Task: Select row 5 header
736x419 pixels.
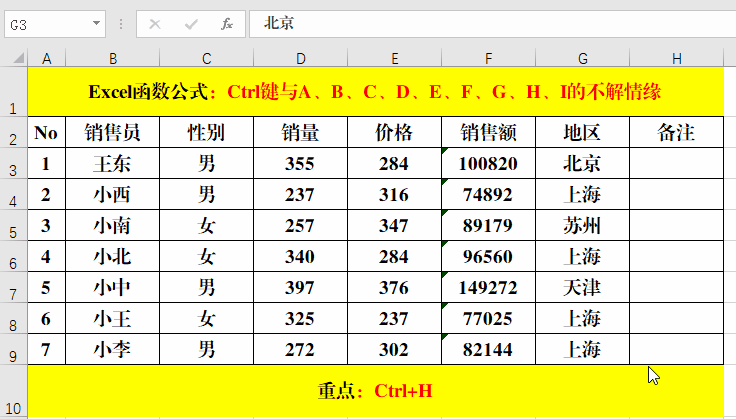Action: click(14, 225)
